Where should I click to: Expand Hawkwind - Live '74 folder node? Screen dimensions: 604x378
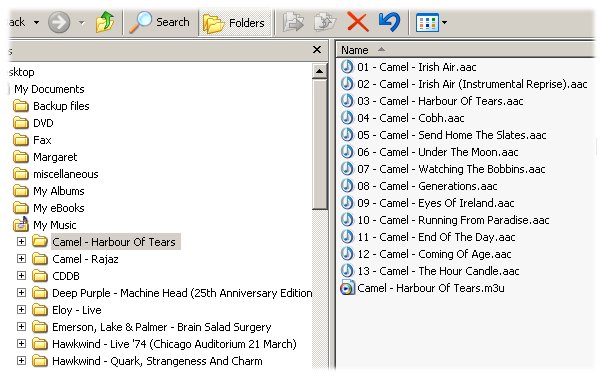click(x=22, y=344)
